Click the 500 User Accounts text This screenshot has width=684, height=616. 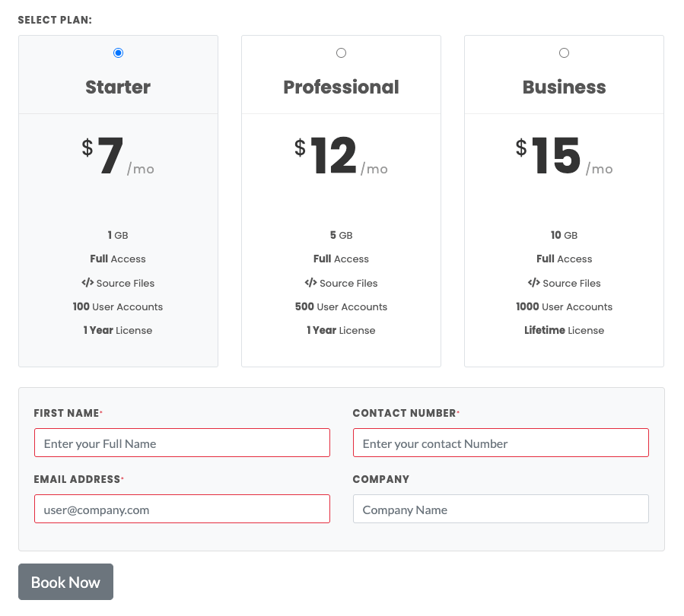341,306
